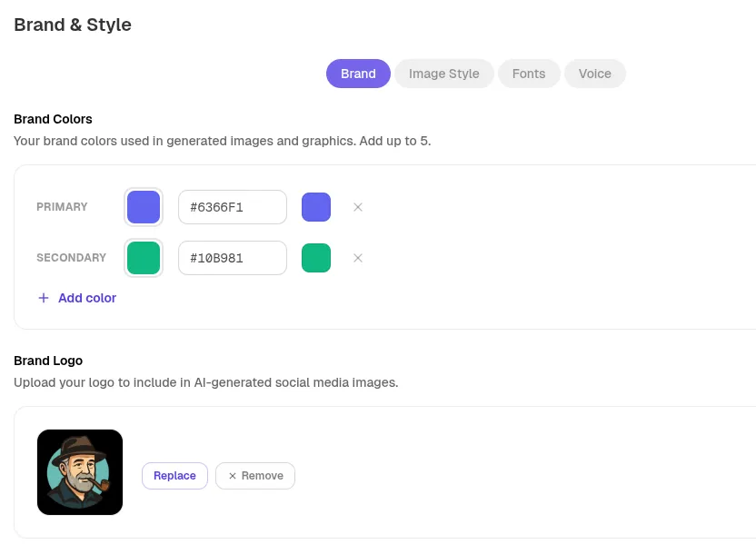Switch to the Voice tab
This screenshot has height=544, width=756.
tap(595, 74)
